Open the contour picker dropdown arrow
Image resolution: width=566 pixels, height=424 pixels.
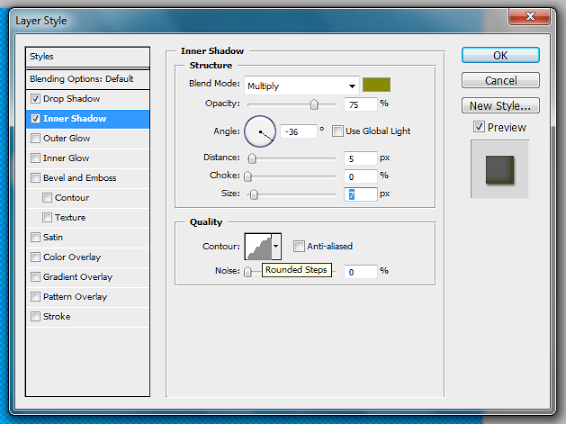[x=276, y=246]
